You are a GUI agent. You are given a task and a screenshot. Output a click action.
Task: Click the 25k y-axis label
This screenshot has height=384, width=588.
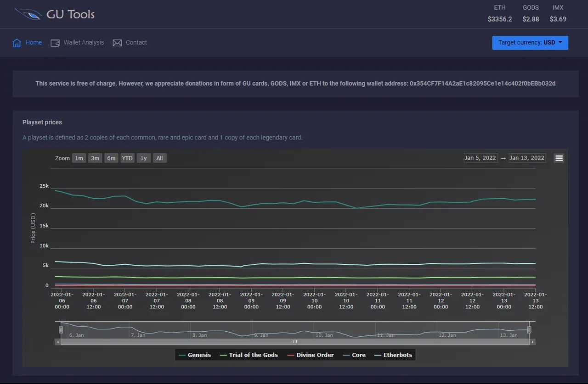[x=44, y=186]
